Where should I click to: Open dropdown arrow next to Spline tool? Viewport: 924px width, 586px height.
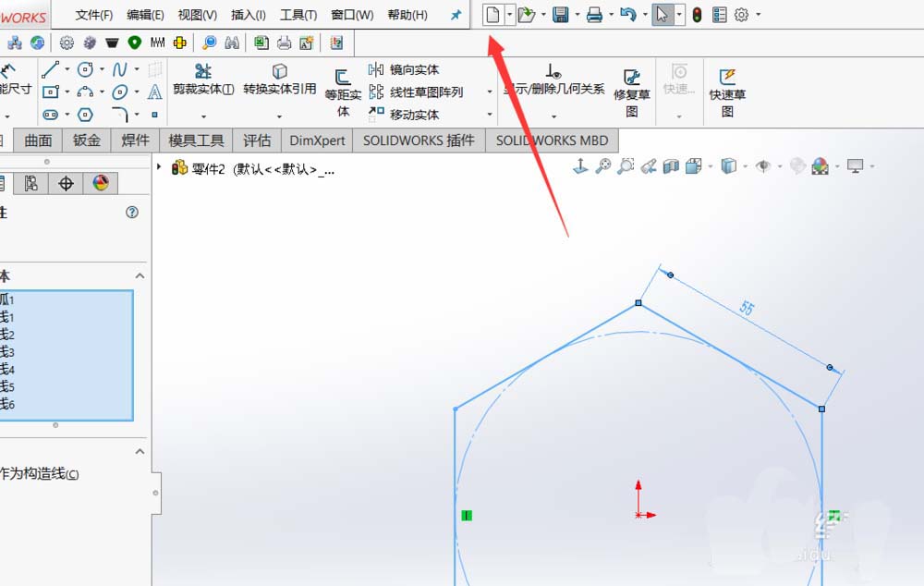click(137, 69)
